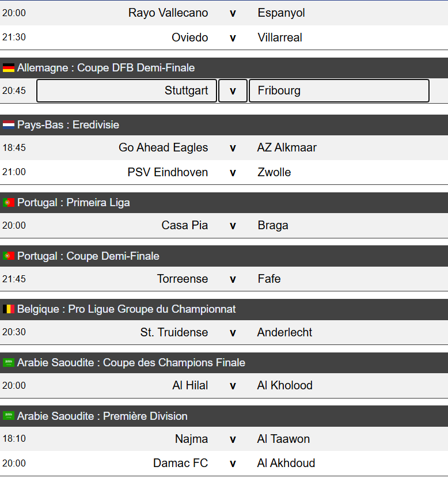Click the 'v' box between Stuttgart and Fribourg
Image resolution: width=448 pixels, height=478 pixels.
tap(233, 91)
